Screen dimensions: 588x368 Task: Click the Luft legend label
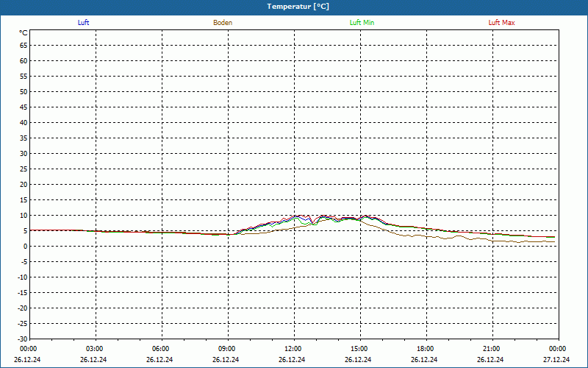tap(83, 23)
